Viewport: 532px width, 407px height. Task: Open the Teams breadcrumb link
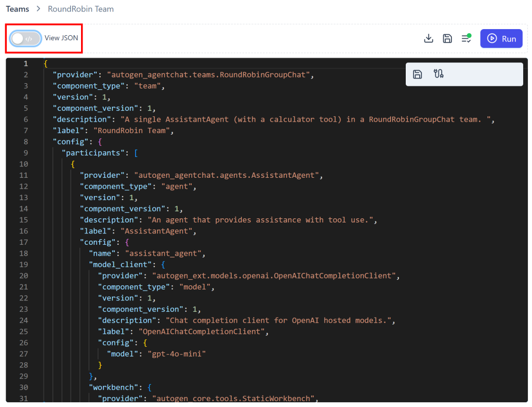coord(17,9)
